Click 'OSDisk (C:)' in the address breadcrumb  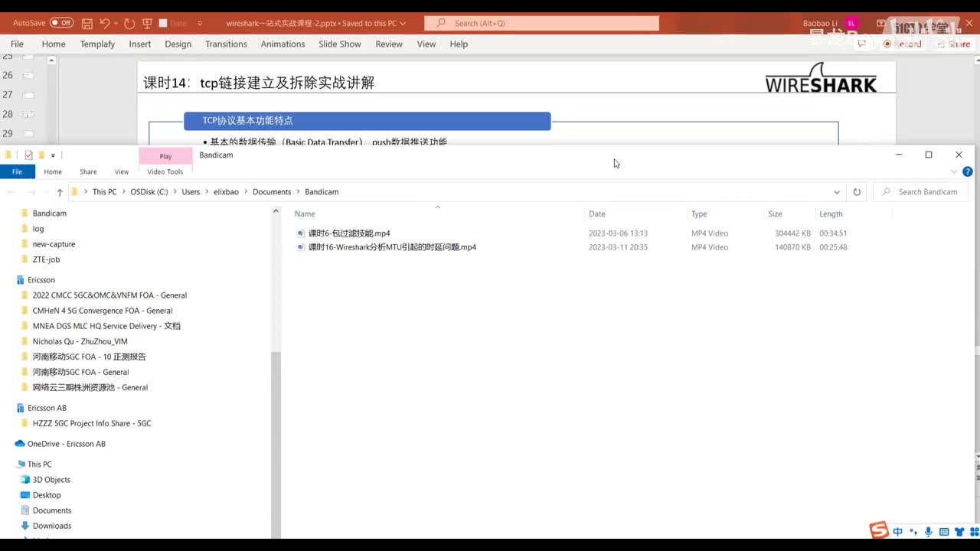point(149,192)
